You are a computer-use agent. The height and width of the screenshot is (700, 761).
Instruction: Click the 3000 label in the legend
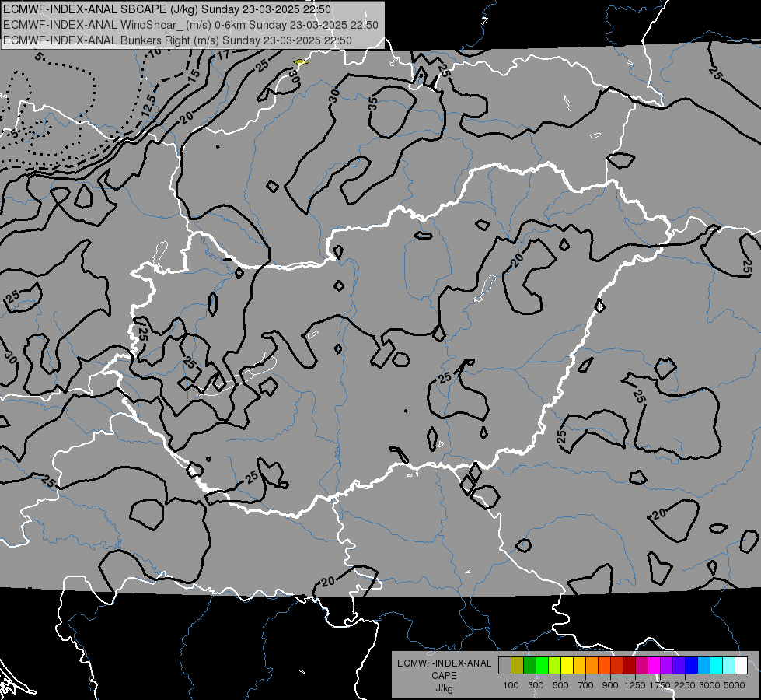point(710,685)
